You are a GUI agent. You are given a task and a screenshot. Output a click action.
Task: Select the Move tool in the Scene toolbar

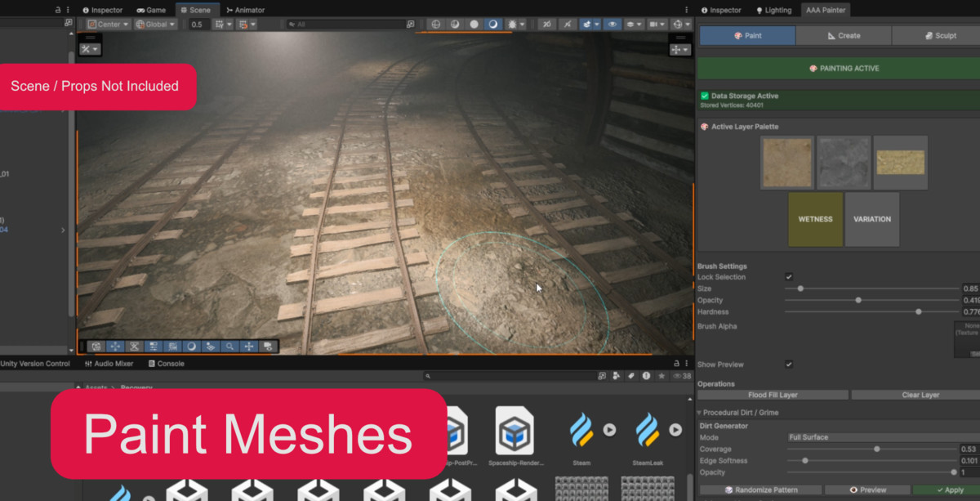click(x=114, y=346)
